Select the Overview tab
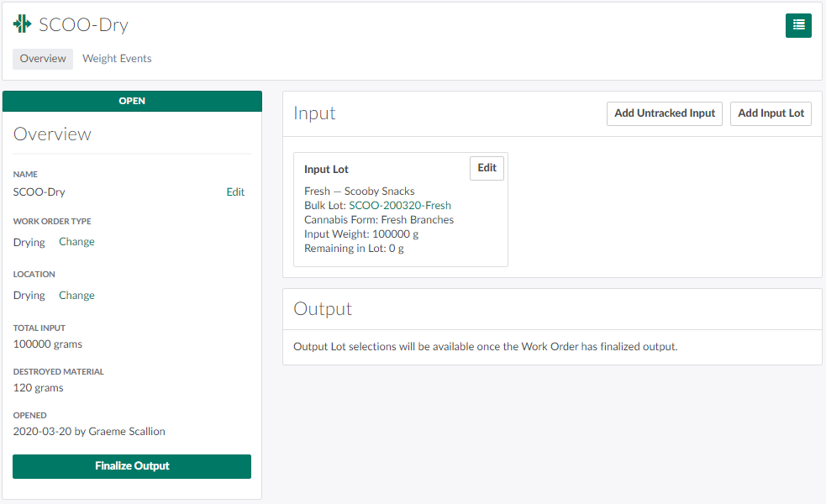Image resolution: width=826 pixels, height=504 pixels. pyautogui.click(x=43, y=59)
